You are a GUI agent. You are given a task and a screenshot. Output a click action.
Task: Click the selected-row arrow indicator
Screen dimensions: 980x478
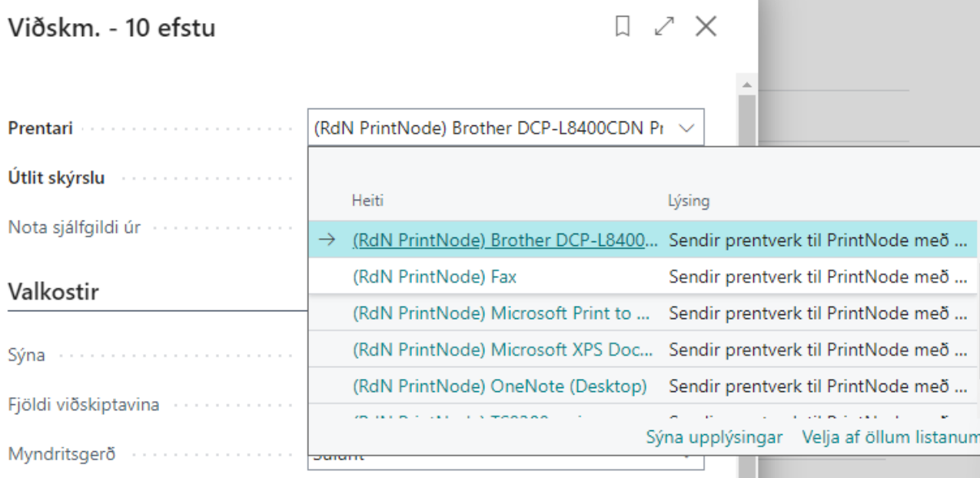pos(327,241)
